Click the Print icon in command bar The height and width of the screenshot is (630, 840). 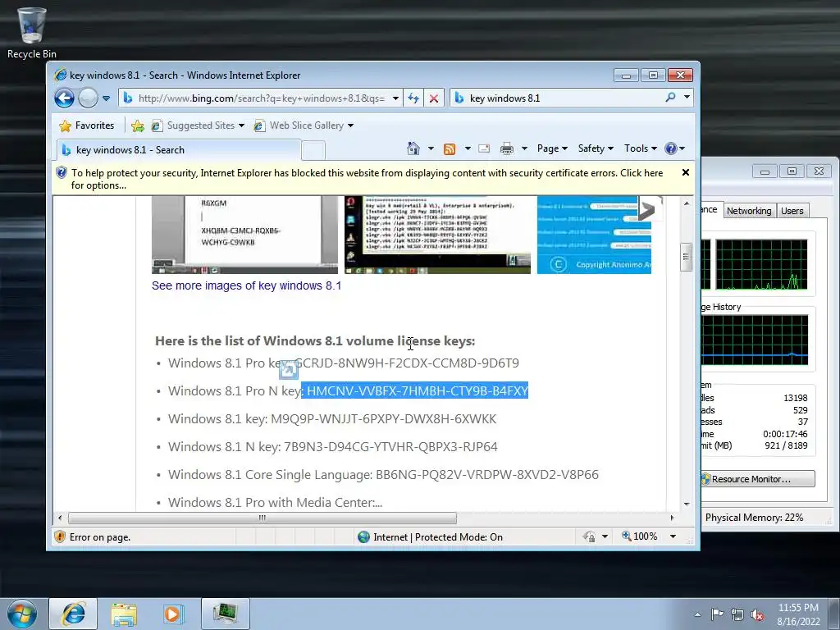tap(507, 148)
